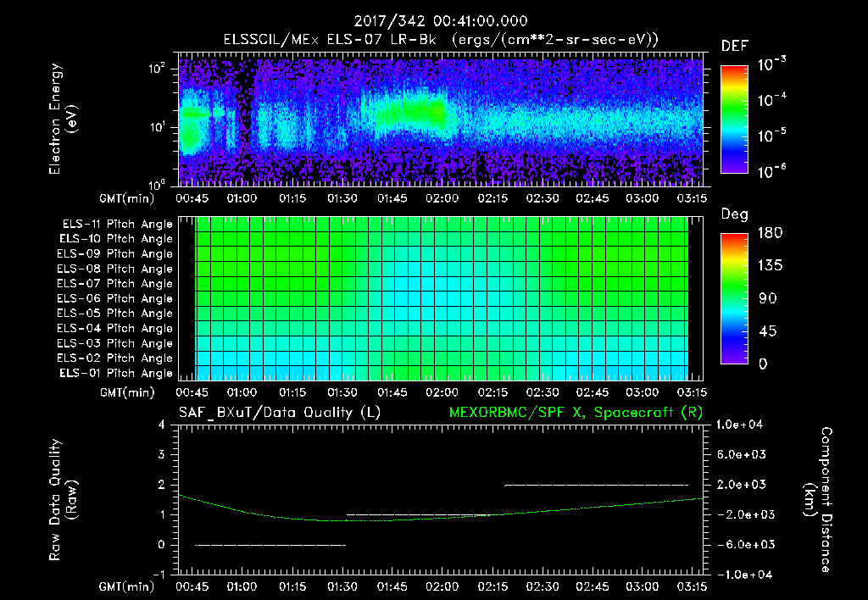Click the GMT(min) label under the bottom plot
The height and width of the screenshot is (600, 868).
click(x=126, y=587)
